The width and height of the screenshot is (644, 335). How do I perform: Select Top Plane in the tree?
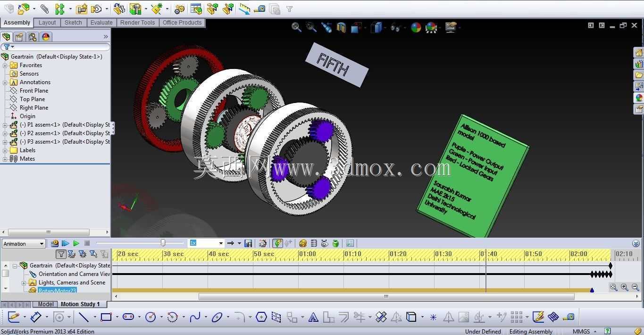[32, 99]
